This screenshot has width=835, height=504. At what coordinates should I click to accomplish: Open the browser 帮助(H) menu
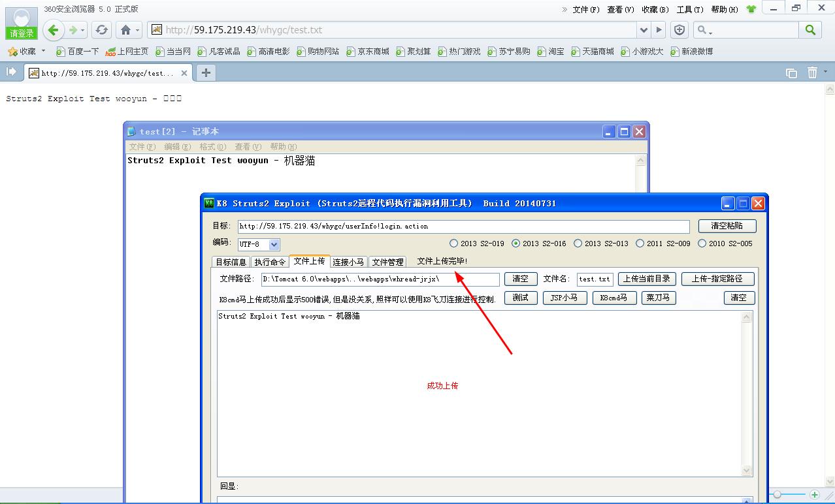[725, 9]
